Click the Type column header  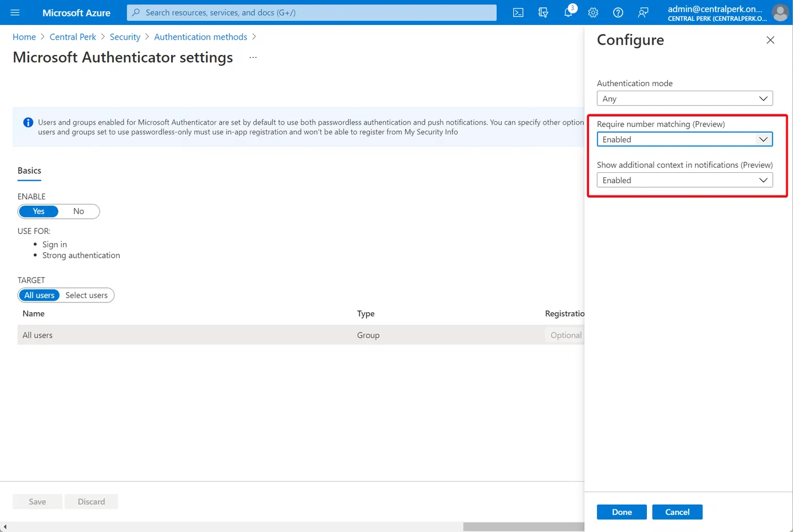(366, 313)
